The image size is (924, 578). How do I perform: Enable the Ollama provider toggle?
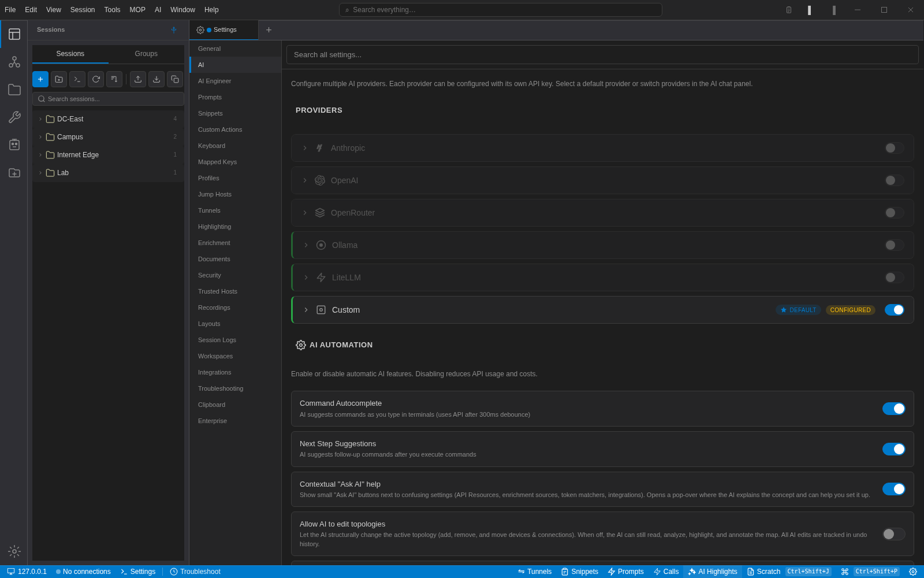895,245
